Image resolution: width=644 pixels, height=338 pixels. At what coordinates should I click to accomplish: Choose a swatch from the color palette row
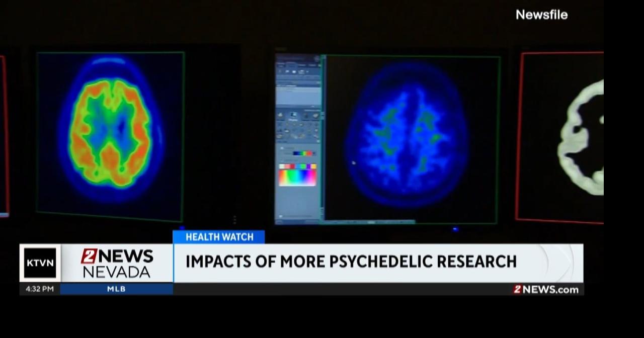(297, 166)
